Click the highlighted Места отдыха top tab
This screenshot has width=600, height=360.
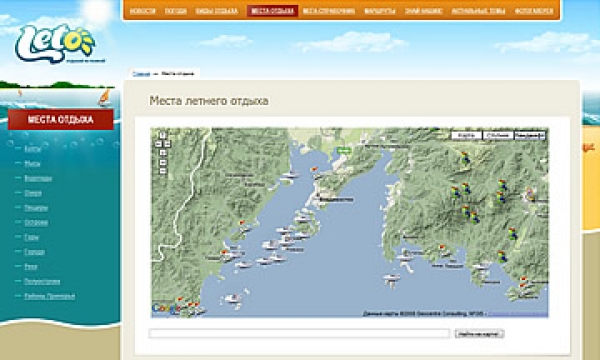tap(272, 11)
